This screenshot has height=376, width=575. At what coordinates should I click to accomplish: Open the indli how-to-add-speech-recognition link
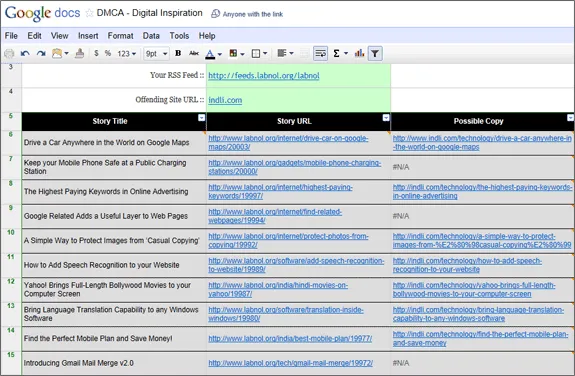pyautogui.click(x=467, y=265)
